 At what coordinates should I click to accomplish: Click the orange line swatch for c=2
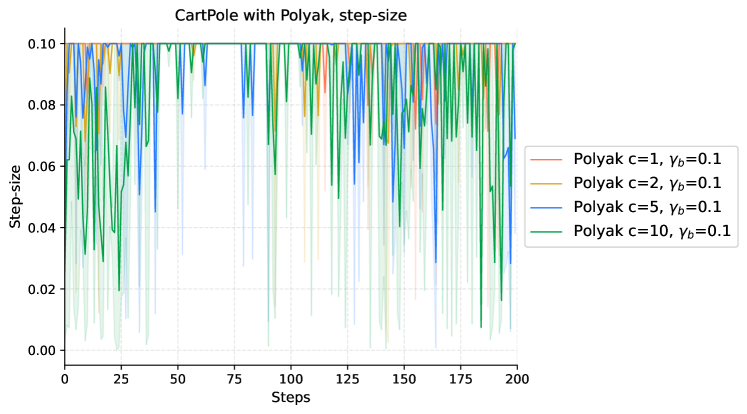[546, 183]
